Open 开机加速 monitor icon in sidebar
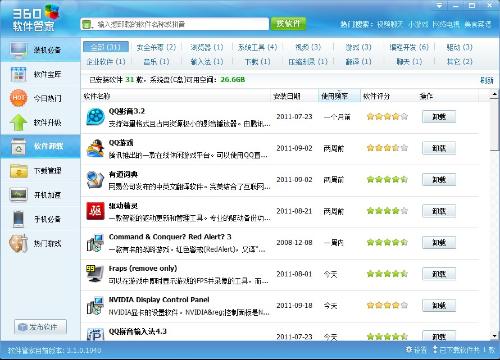The width and height of the screenshot is (500, 360). (x=19, y=195)
